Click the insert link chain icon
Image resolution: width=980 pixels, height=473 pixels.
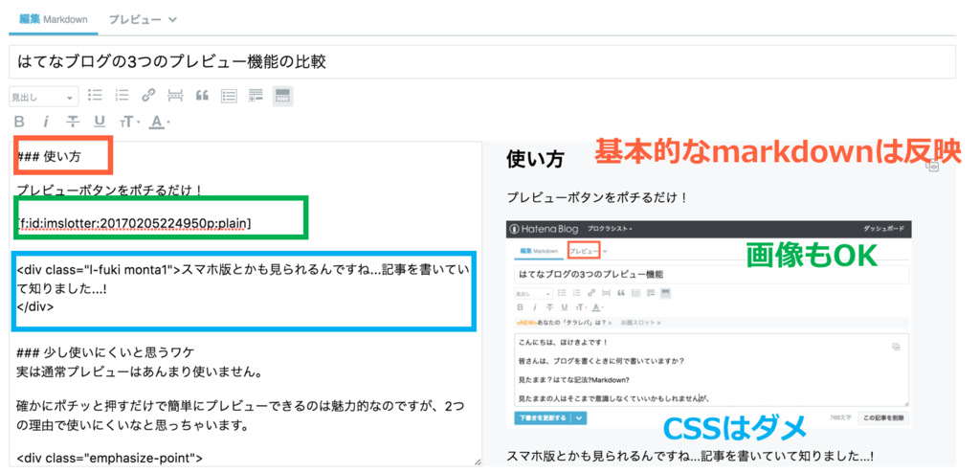[148, 96]
